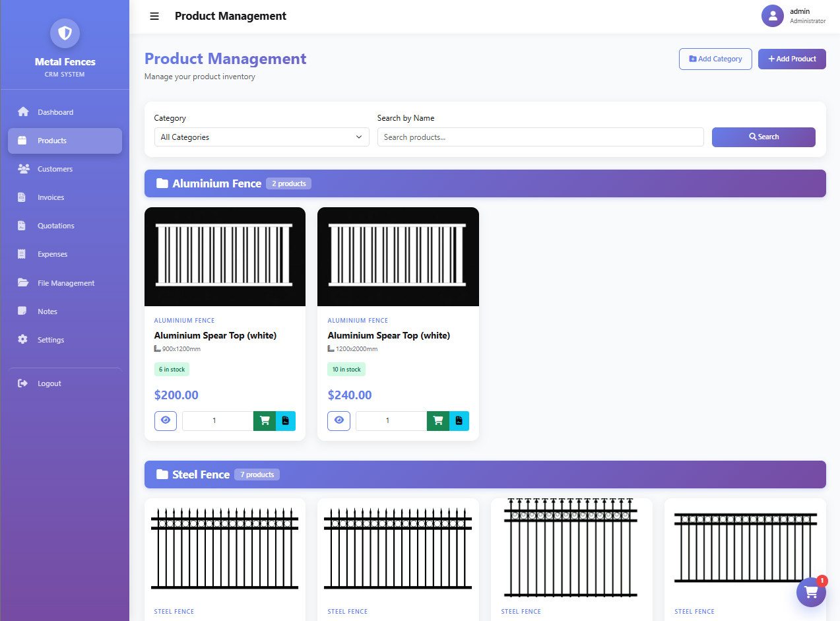Click the quotation file icon on the 900x1200mm product
Screen dimensions: 840x621
point(286,420)
